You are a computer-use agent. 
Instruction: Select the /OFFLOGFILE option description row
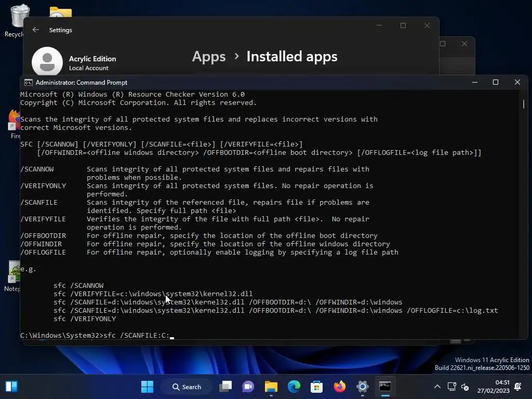[209, 252]
